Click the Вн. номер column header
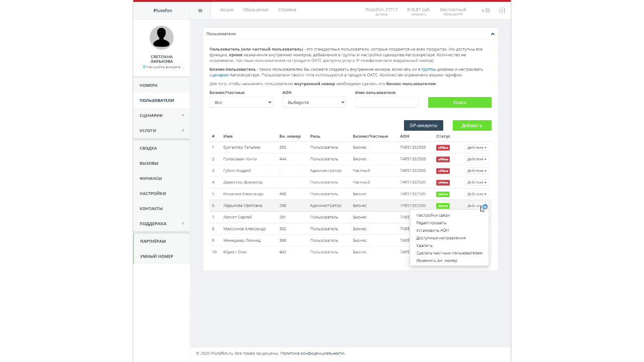Image resolution: width=644 pixels, height=362 pixels. 290,136
